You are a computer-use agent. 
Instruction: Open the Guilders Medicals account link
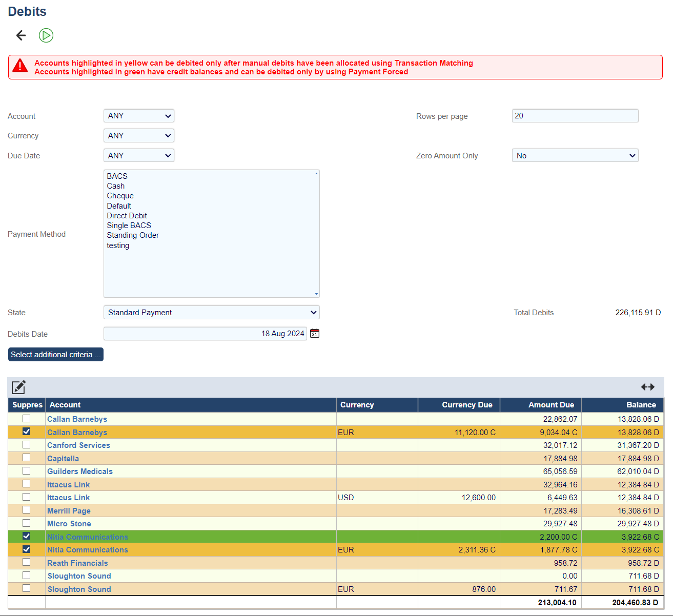point(80,471)
